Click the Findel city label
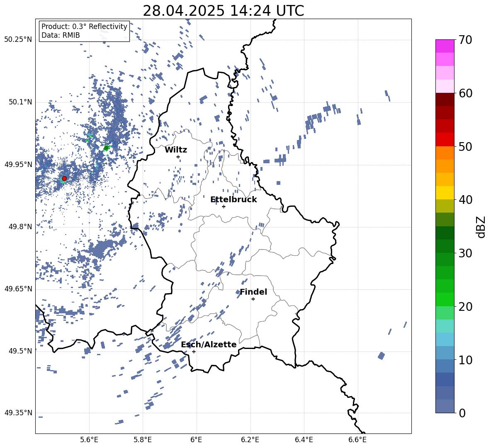Screen dimensions: 491x448 [x=253, y=292]
